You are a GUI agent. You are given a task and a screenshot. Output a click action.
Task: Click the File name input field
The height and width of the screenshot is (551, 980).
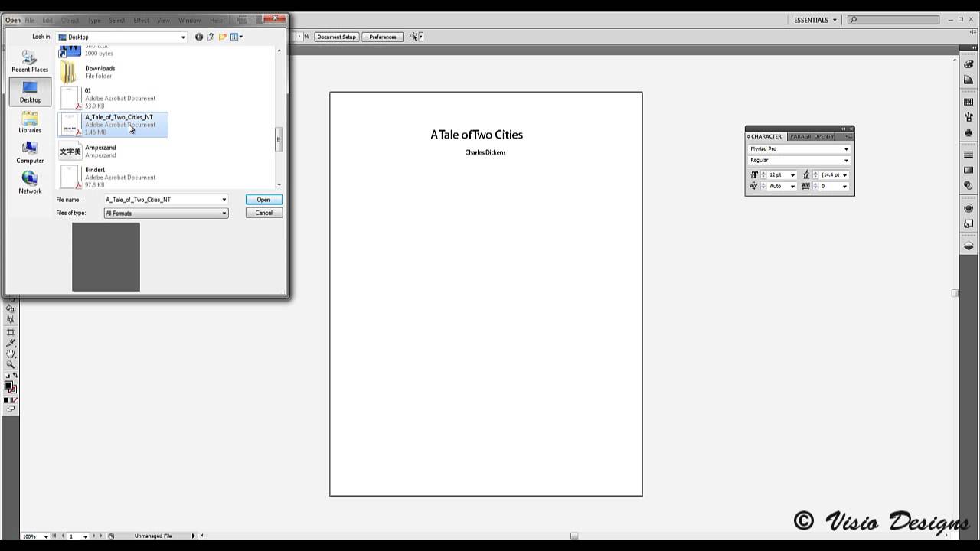tap(162, 200)
